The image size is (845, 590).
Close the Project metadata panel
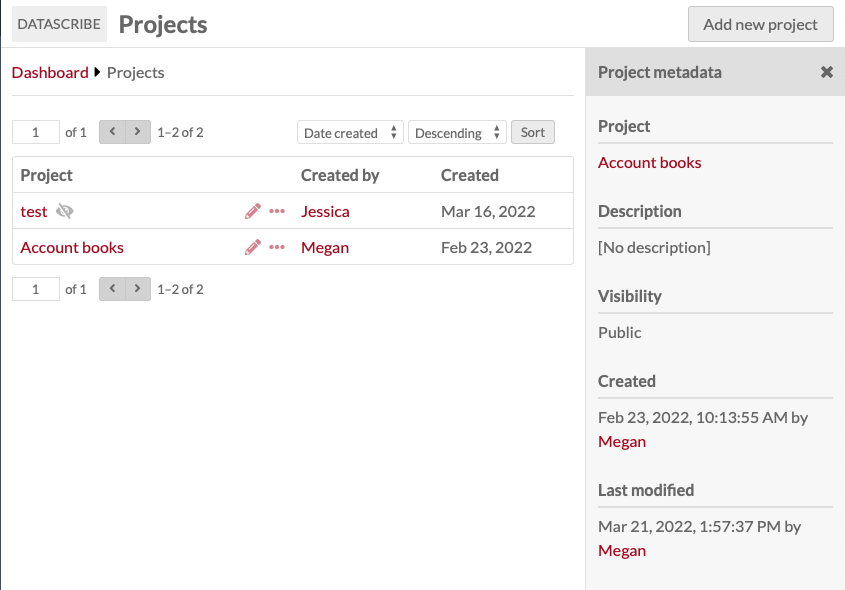(826, 72)
